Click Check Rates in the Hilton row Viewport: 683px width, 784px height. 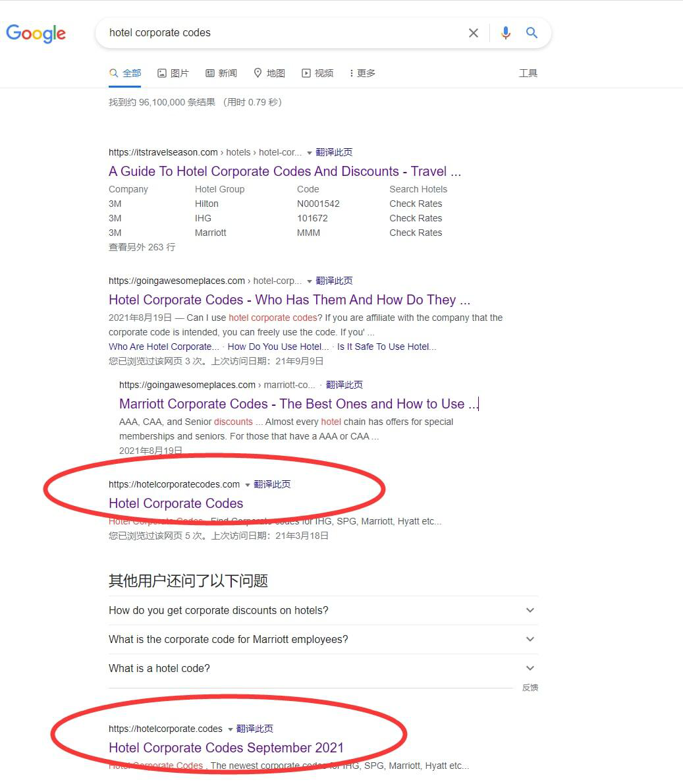[416, 204]
